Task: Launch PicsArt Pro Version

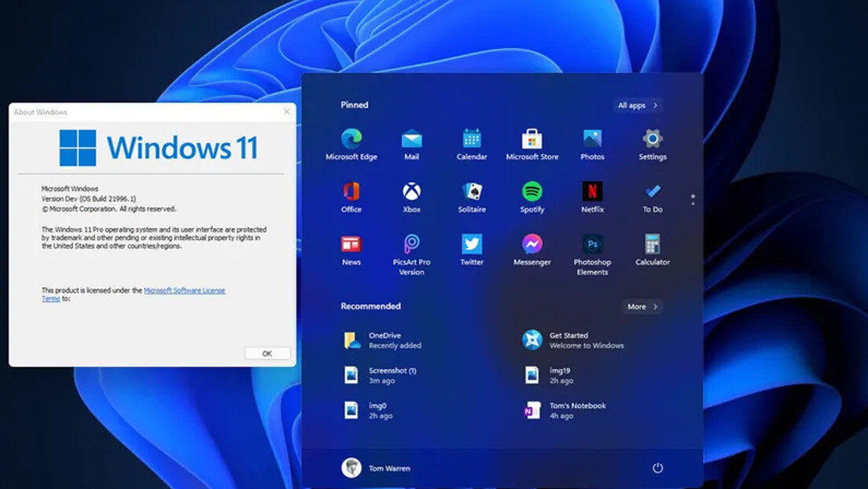Action: coord(411,255)
